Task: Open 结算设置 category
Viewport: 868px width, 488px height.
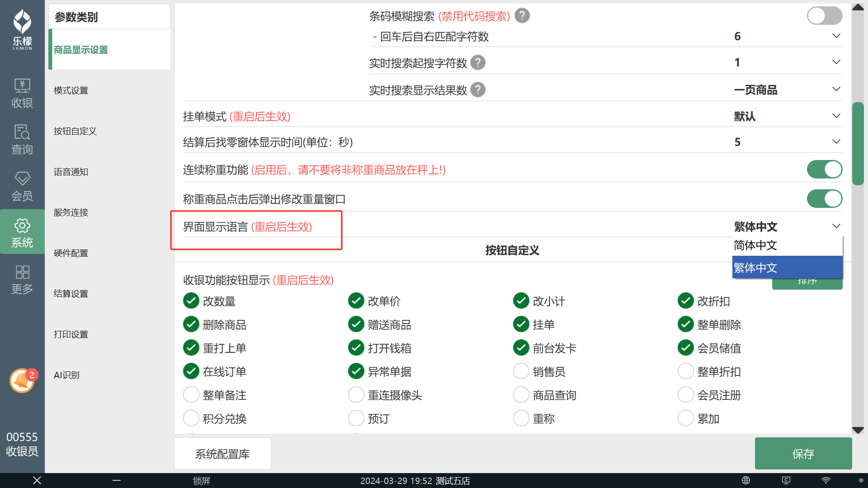Action: 109,294
